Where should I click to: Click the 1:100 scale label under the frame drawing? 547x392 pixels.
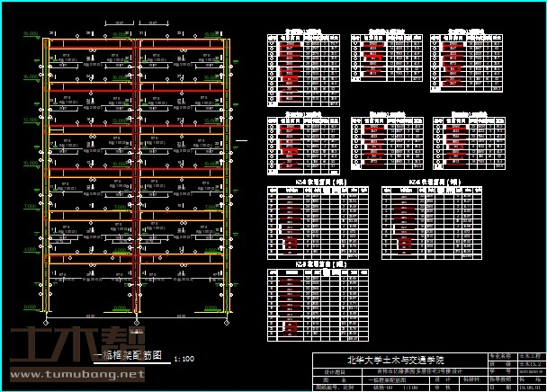[184, 359]
